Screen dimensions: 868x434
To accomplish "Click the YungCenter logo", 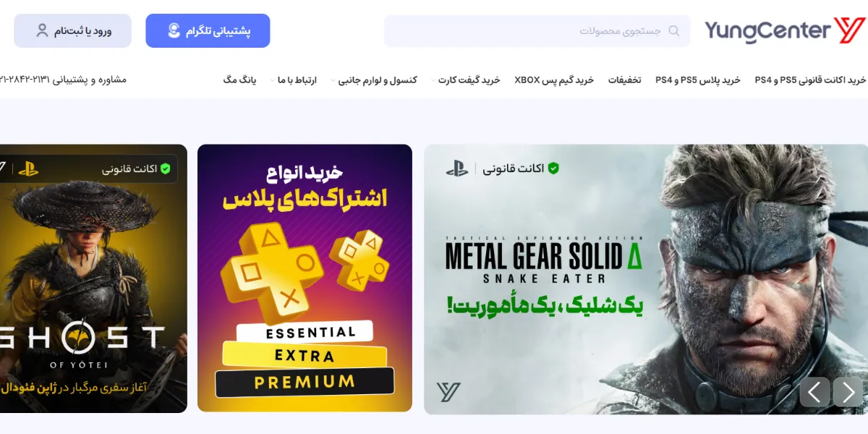I will pyautogui.click(x=785, y=30).
